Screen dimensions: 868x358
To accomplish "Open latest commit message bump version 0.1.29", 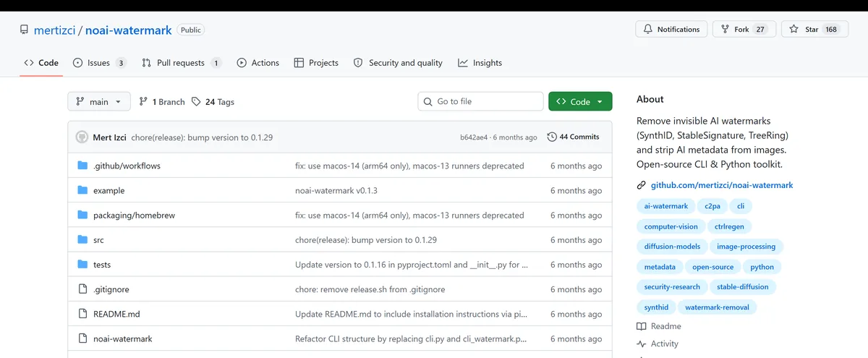I will coord(202,137).
